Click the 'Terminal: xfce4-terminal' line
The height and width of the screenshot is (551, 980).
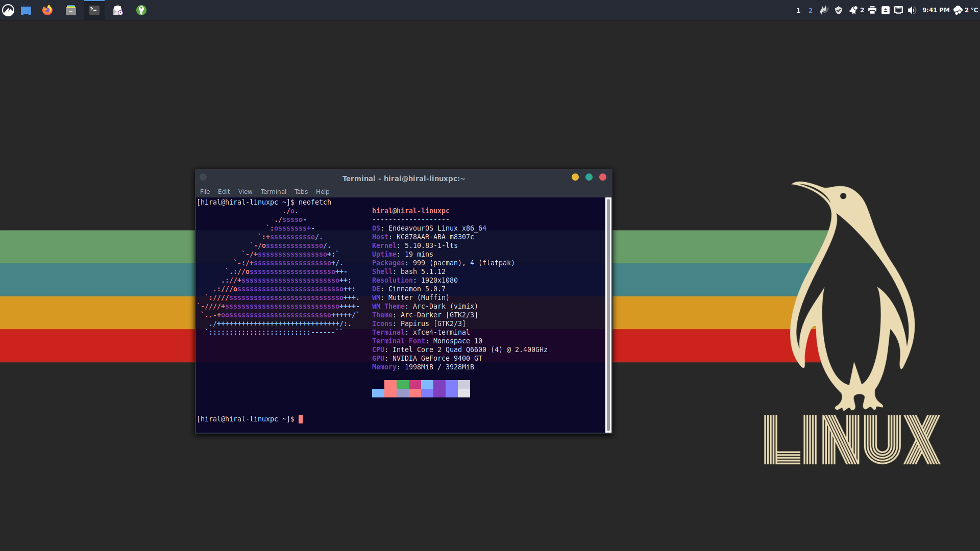click(x=421, y=333)
